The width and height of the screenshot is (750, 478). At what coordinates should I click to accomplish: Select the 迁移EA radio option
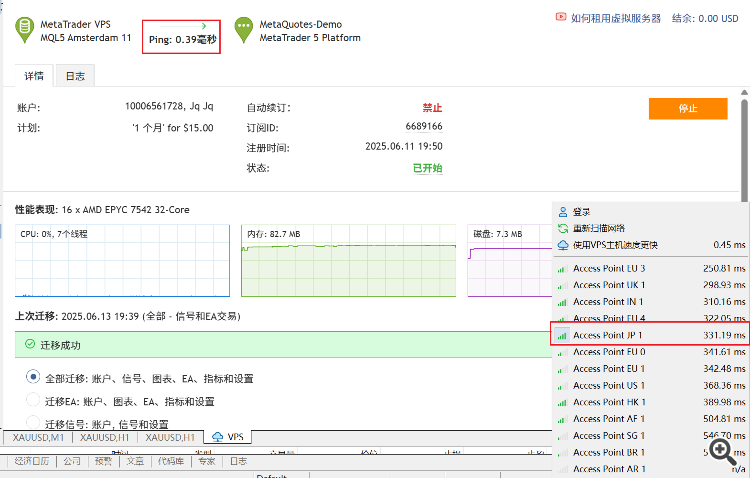coord(33,400)
